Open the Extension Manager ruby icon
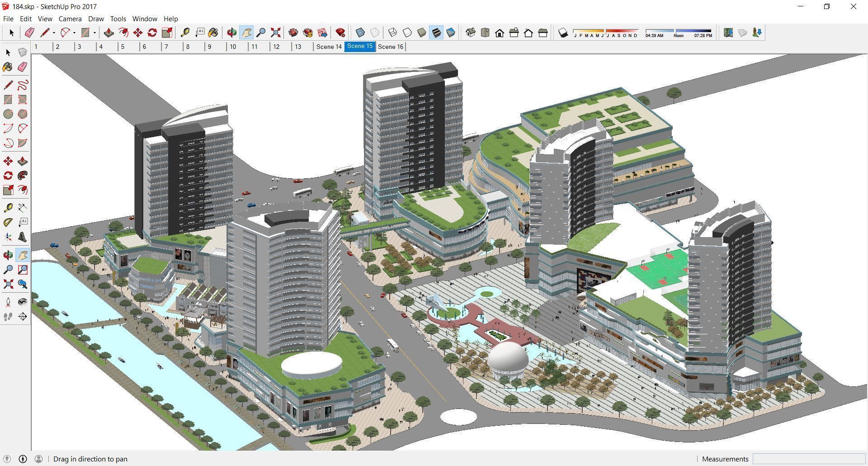The height and width of the screenshot is (466, 868). click(340, 33)
